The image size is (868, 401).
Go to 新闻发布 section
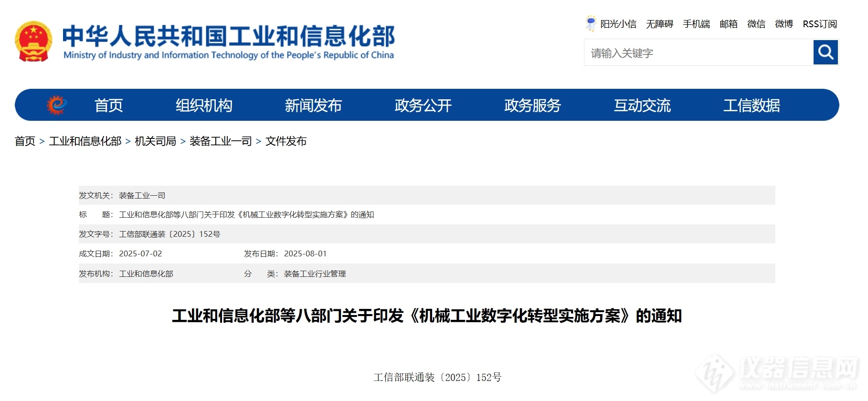click(313, 105)
